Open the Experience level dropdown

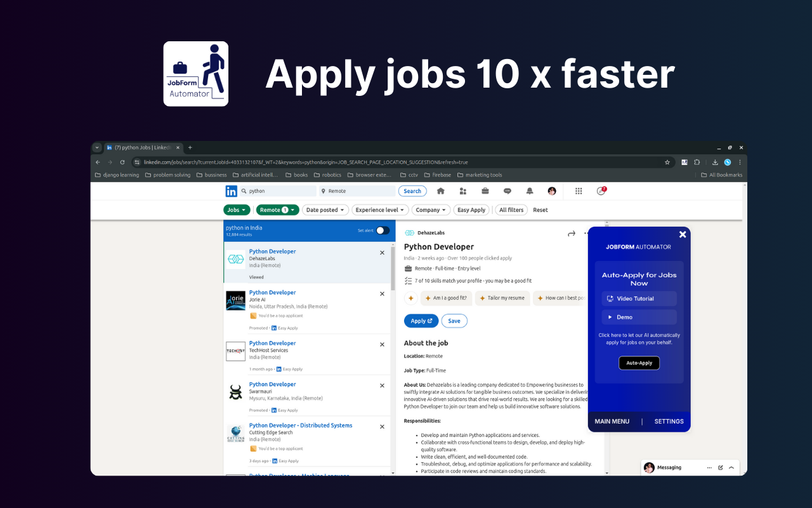coord(380,210)
